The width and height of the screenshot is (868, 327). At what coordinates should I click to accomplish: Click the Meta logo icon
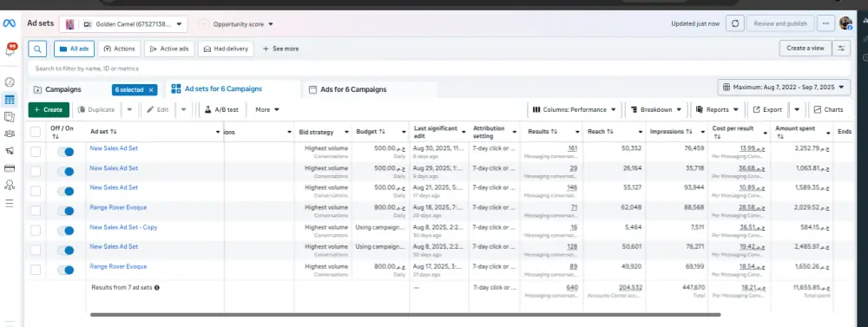click(9, 23)
